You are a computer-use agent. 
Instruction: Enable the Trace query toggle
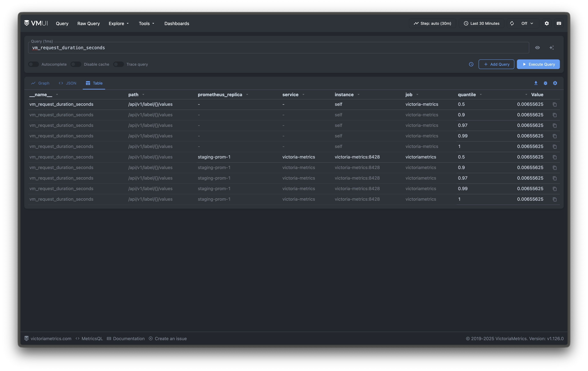[x=119, y=64]
